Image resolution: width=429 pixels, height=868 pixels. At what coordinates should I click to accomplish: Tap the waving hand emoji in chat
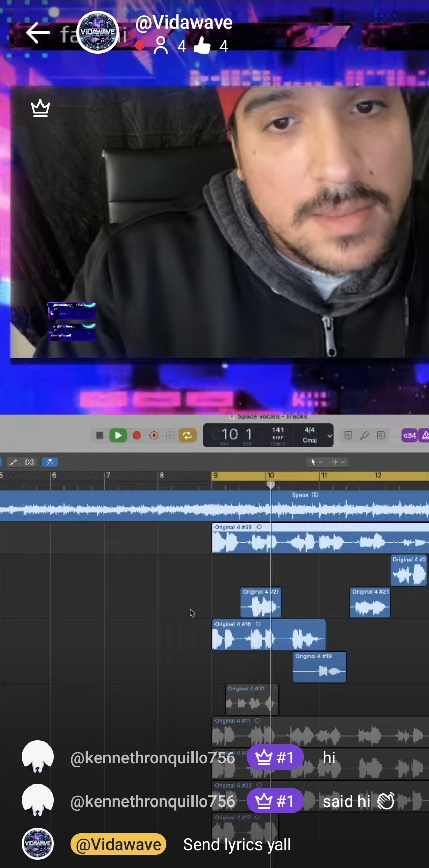click(x=386, y=801)
